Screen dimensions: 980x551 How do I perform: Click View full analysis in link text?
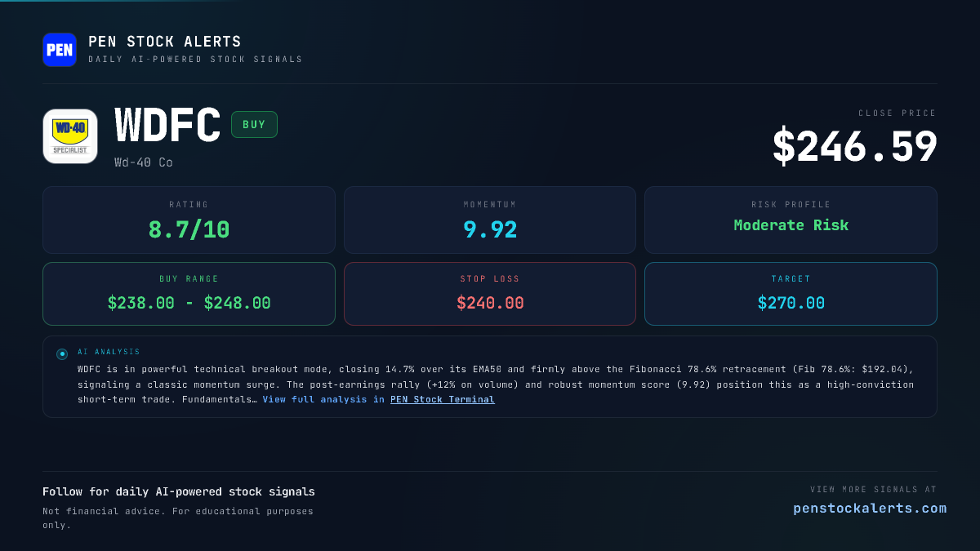(323, 399)
